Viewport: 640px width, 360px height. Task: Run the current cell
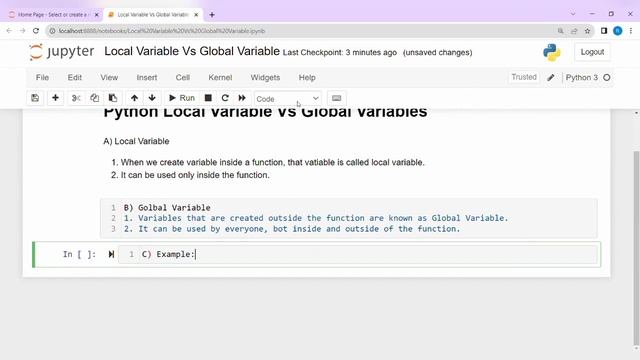pyautogui.click(x=182, y=98)
